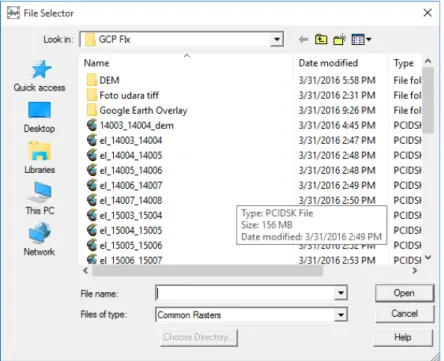Screen dimensions: 444x361
Task: Close the File Selector dialog
Action: pyautogui.click(x=427, y=13)
